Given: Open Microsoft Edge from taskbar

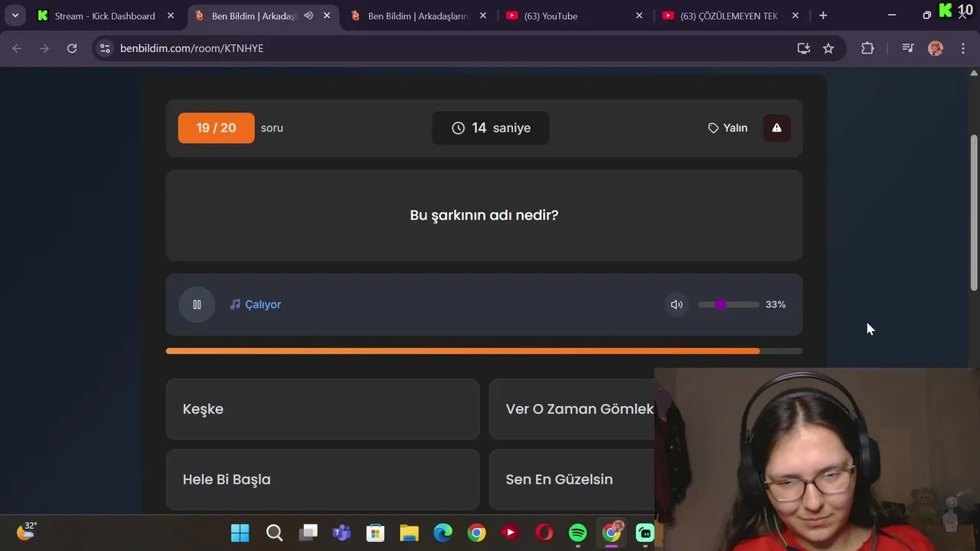Looking at the screenshot, I should coord(443,533).
